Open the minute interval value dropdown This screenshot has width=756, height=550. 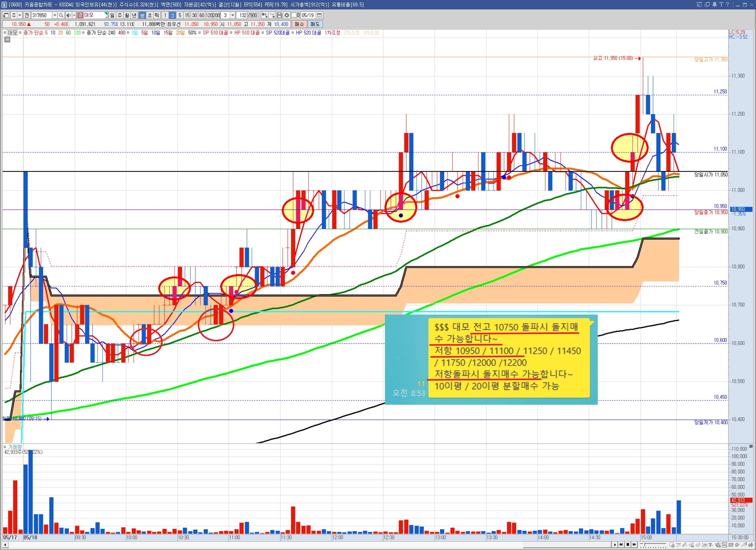click(233, 15)
